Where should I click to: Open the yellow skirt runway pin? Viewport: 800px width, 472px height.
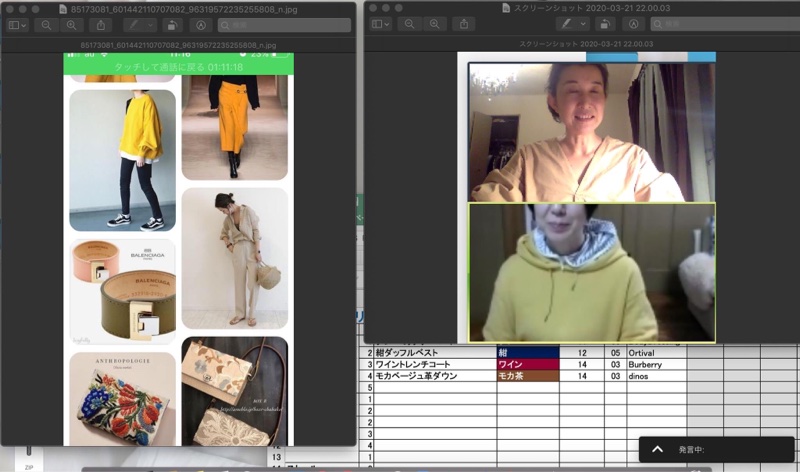[x=235, y=128]
